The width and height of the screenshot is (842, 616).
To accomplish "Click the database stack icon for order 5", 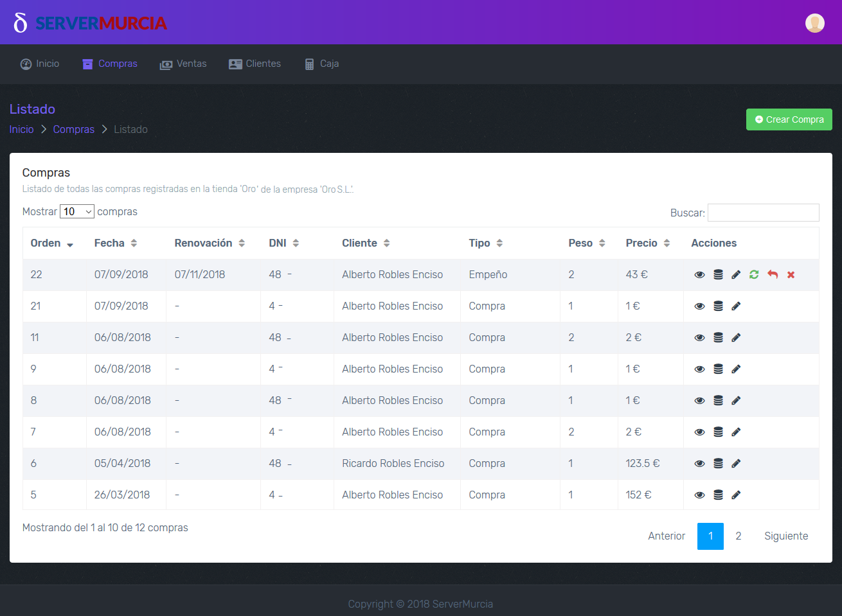I will coord(718,495).
